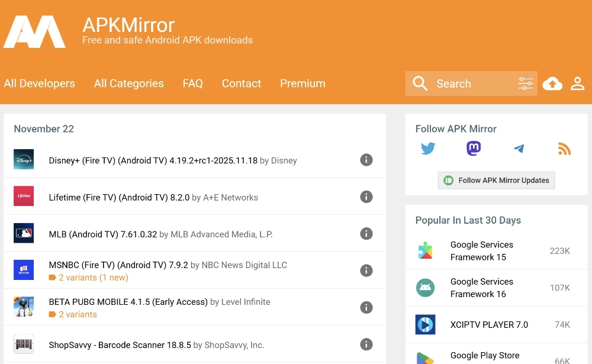Go to the All Categories menu item
Screen dimensions: 592x364
128,83
